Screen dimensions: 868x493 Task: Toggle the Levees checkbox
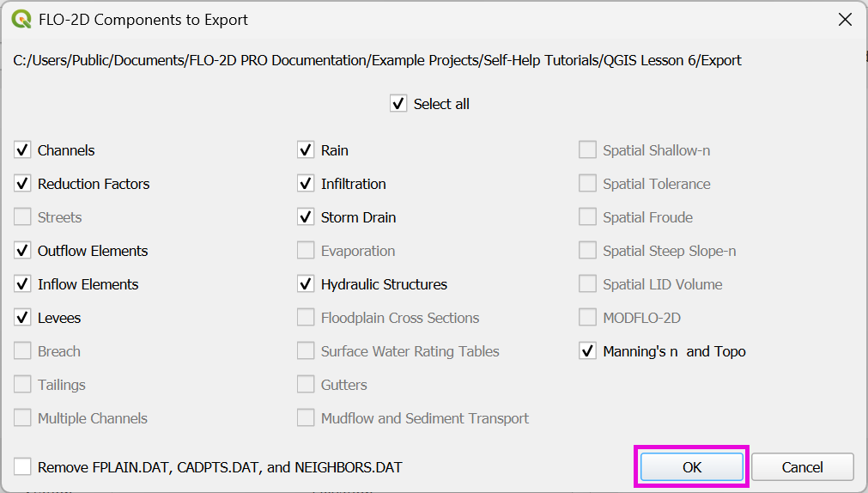22,318
